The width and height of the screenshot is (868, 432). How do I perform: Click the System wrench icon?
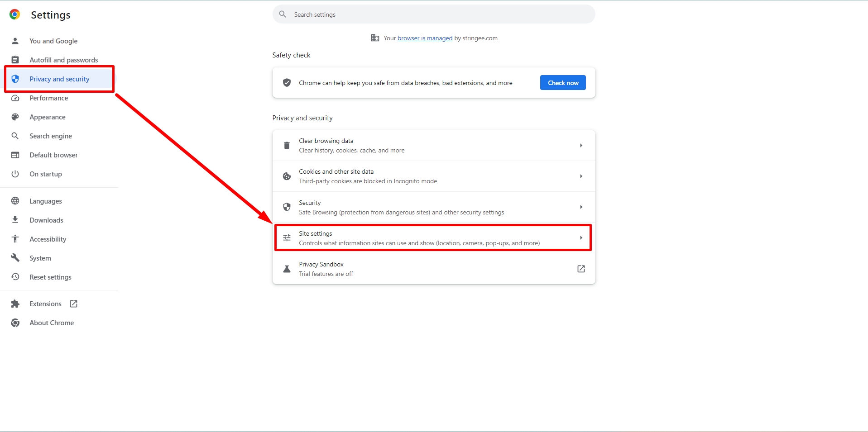[x=15, y=258]
